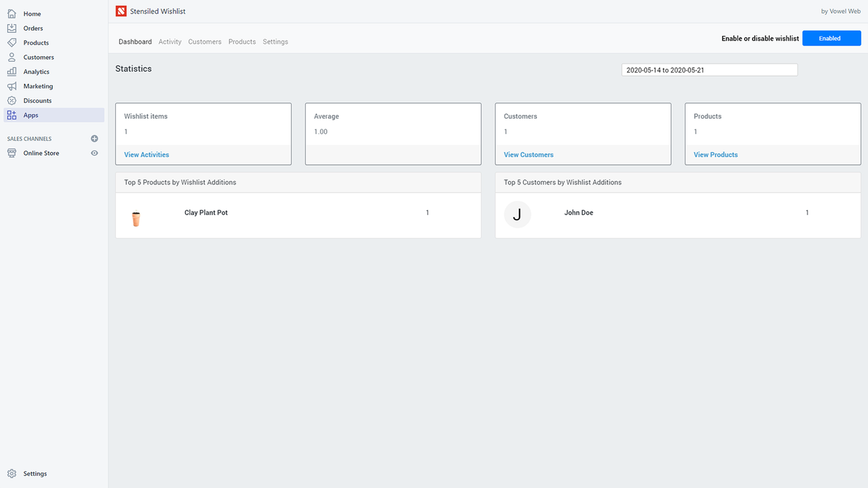Select the Apps item in the sidebar
This screenshot has width=868, height=488.
[12, 115]
